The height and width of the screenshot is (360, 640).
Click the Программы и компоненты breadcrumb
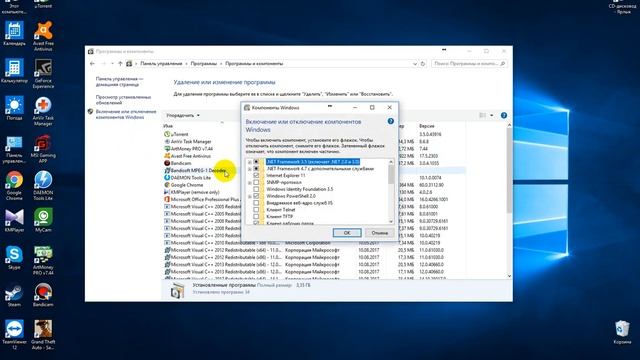254,64
